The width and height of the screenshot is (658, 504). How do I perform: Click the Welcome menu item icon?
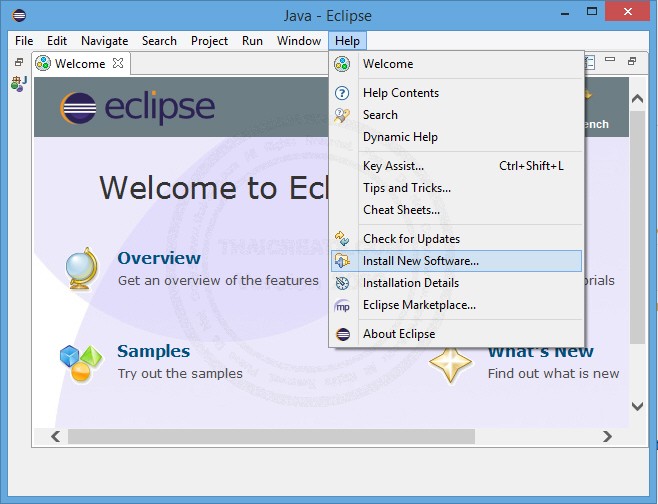pos(342,64)
